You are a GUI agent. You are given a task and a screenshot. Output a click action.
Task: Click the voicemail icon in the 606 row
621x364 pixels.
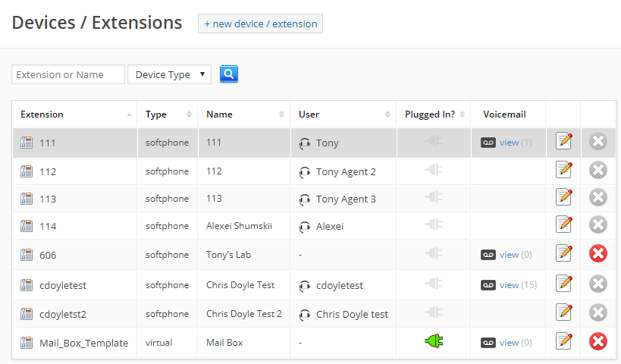(488, 255)
